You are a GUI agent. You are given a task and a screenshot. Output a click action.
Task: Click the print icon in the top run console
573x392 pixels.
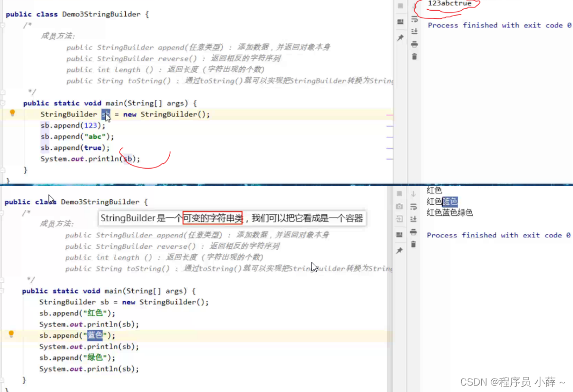pyautogui.click(x=414, y=43)
